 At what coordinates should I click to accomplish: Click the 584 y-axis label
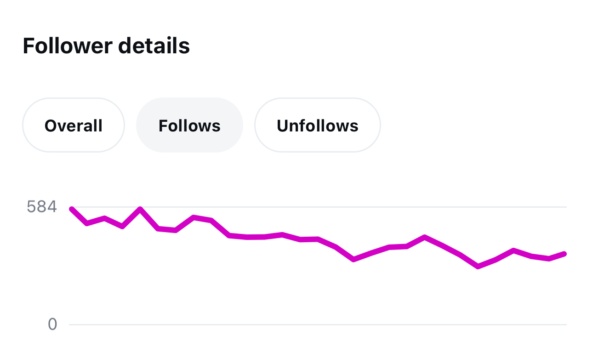(42, 207)
